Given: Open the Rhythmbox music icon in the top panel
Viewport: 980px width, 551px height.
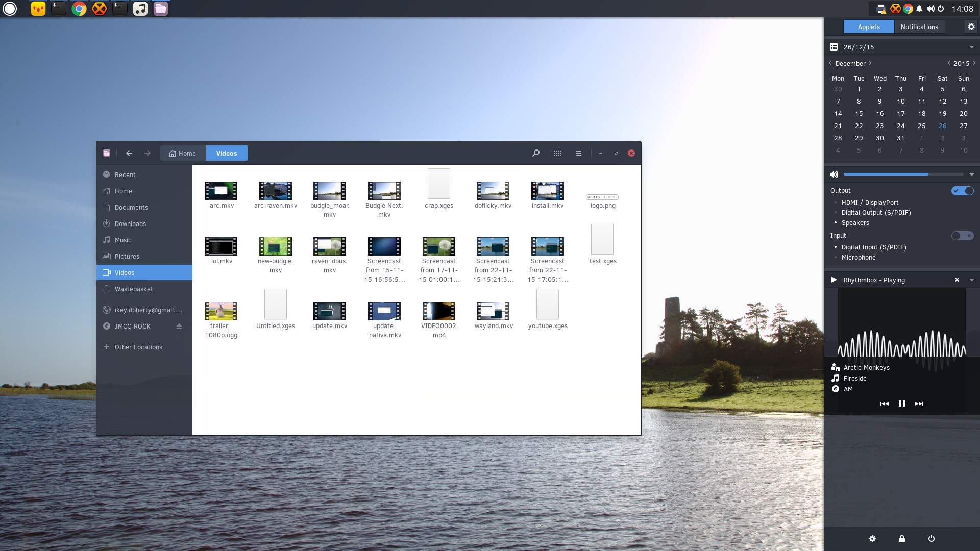Looking at the screenshot, I should coord(140,9).
